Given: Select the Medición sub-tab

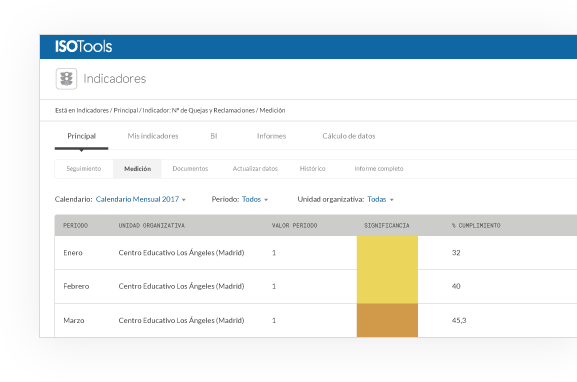Looking at the screenshot, I should pyautogui.click(x=137, y=169).
